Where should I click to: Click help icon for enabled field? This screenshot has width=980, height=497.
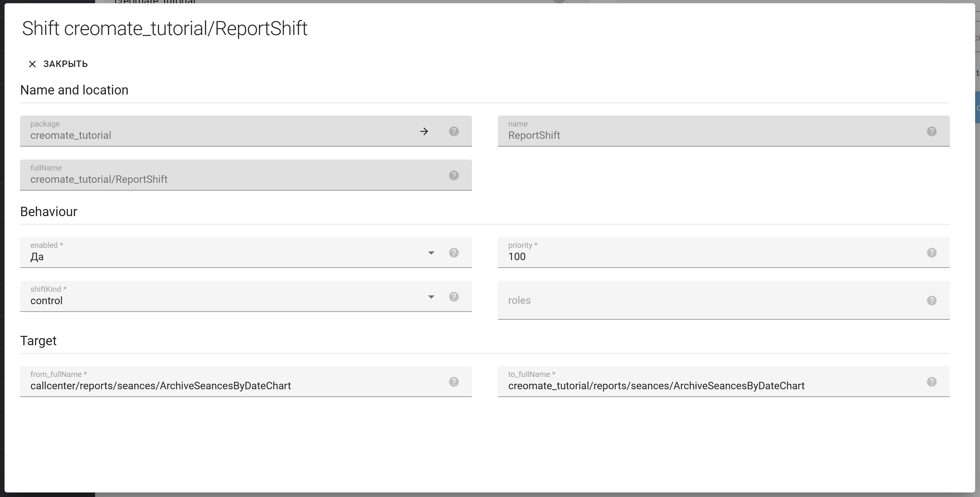pos(454,253)
